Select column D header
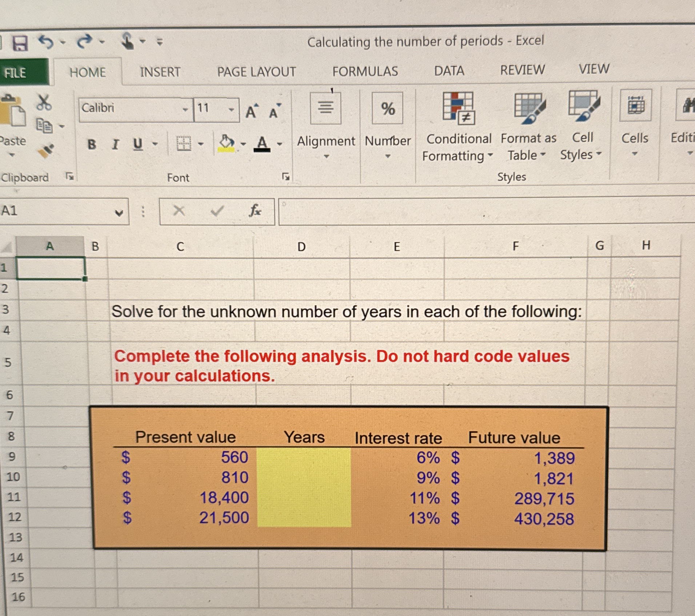Viewport: 695px width, 616px height. click(301, 247)
